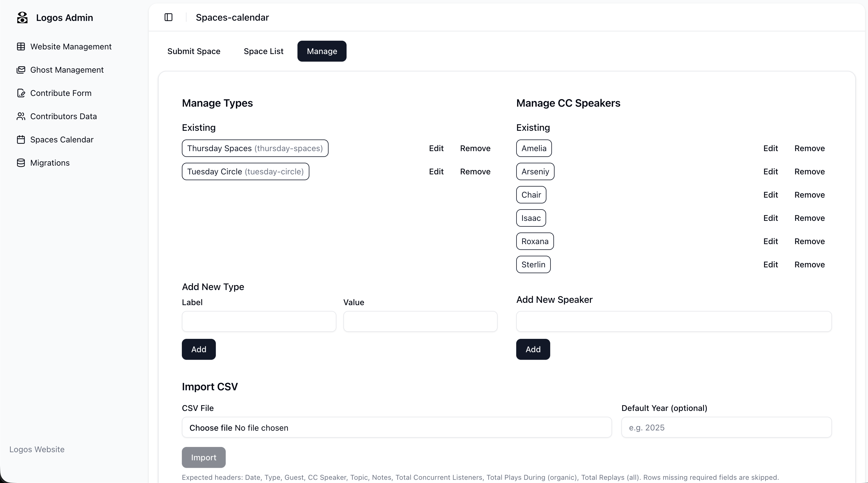Toggle the sidebar panel icon
The image size is (868, 483).
click(168, 17)
